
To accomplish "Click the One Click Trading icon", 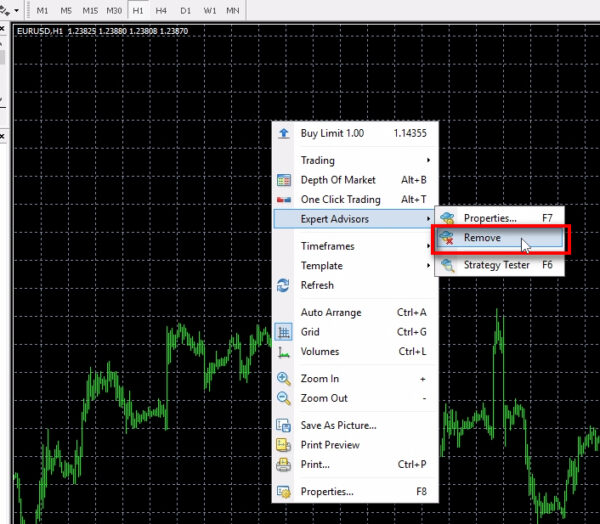I will click(284, 200).
